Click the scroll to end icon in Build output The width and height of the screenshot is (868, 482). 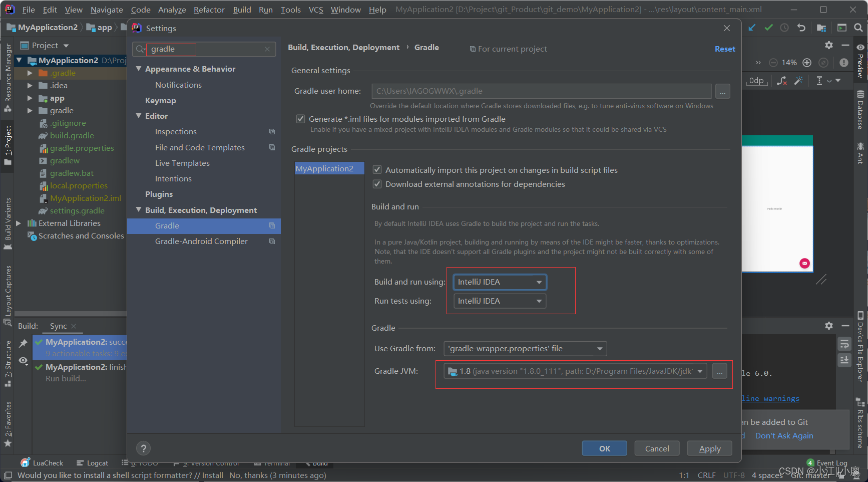(x=844, y=360)
